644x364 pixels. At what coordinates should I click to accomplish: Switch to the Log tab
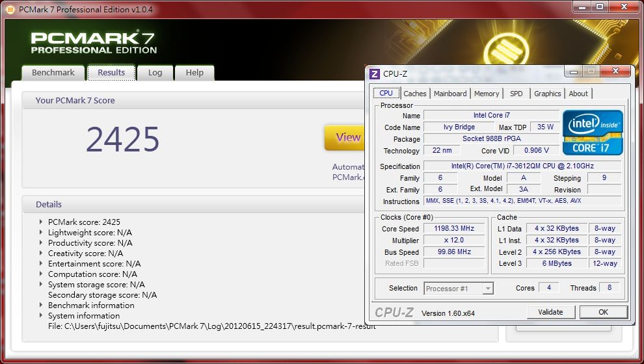tap(155, 73)
